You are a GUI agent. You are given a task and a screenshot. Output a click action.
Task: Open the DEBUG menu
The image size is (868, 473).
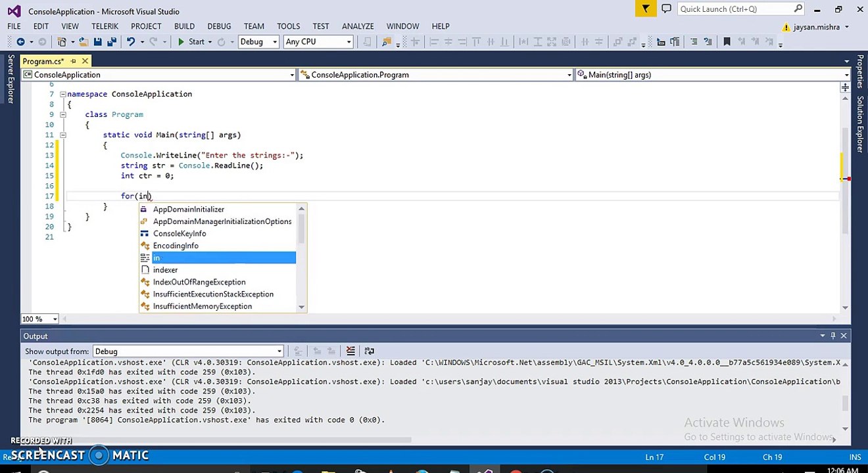(219, 26)
